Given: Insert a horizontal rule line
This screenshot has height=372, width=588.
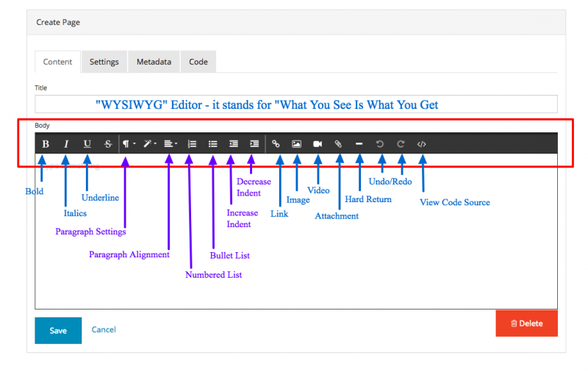Looking at the screenshot, I should 359,144.
